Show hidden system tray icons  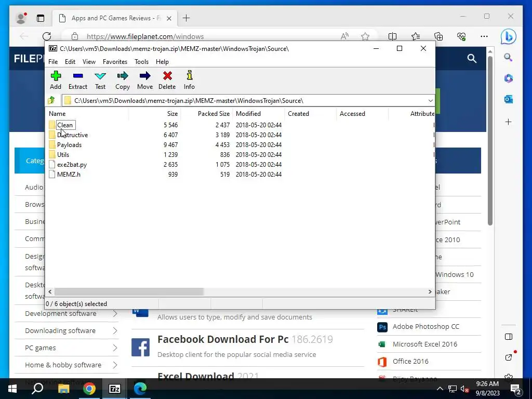click(x=440, y=389)
